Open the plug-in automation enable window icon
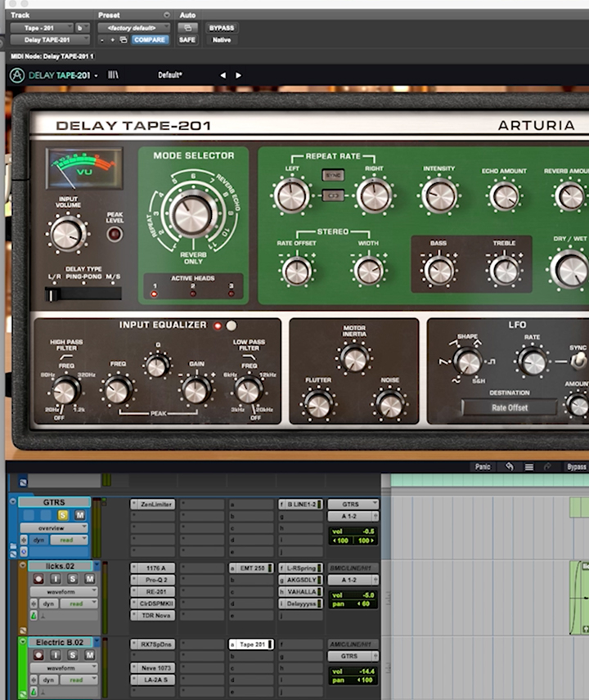The width and height of the screenshot is (589, 700). 187,28
